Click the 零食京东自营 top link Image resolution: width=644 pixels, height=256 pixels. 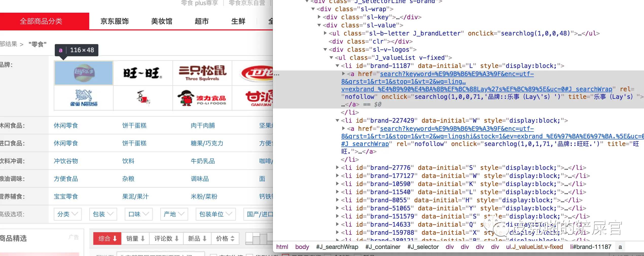[x=247, y=3]
